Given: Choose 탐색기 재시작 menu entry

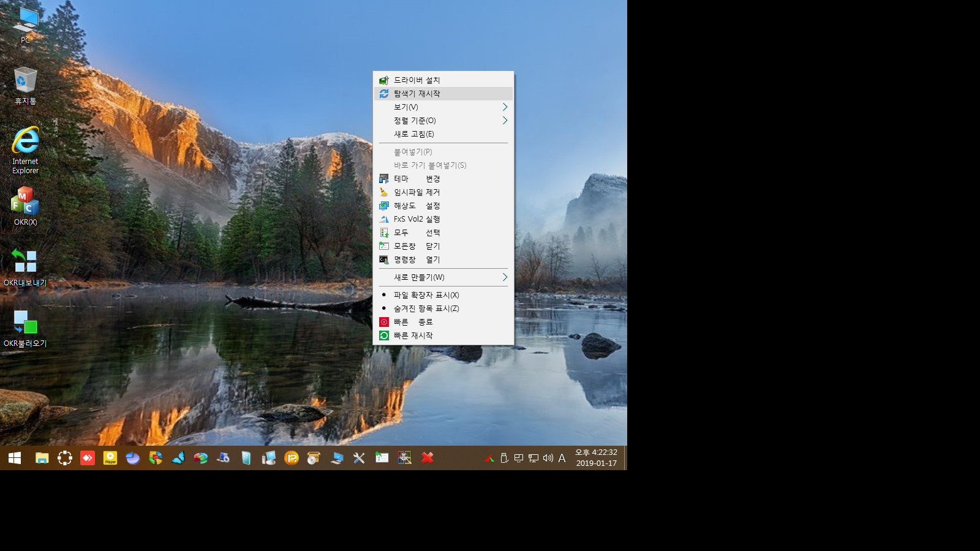Looking at the screenshot, I should pyautogui.click(x=443, y=94).
